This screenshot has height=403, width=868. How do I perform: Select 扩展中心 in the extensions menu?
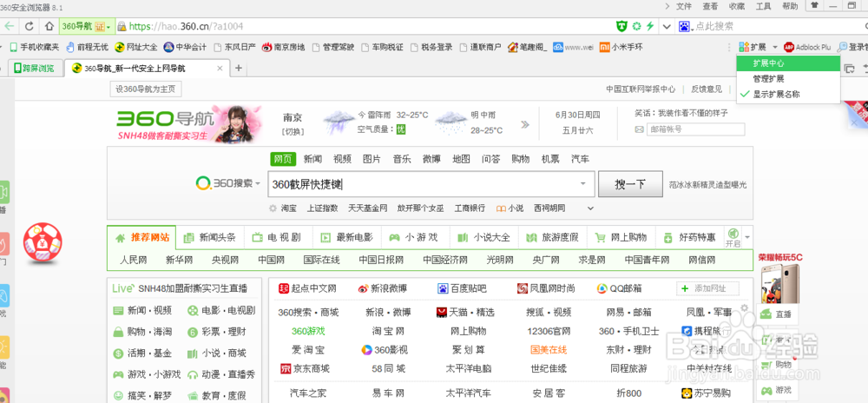[788, 63]
